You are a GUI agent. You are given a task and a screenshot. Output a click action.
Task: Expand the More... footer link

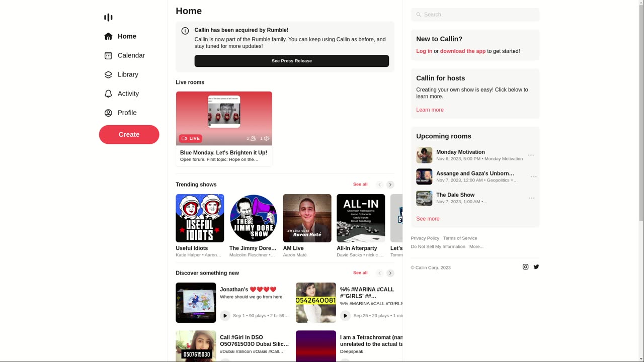tap(476, 247)
